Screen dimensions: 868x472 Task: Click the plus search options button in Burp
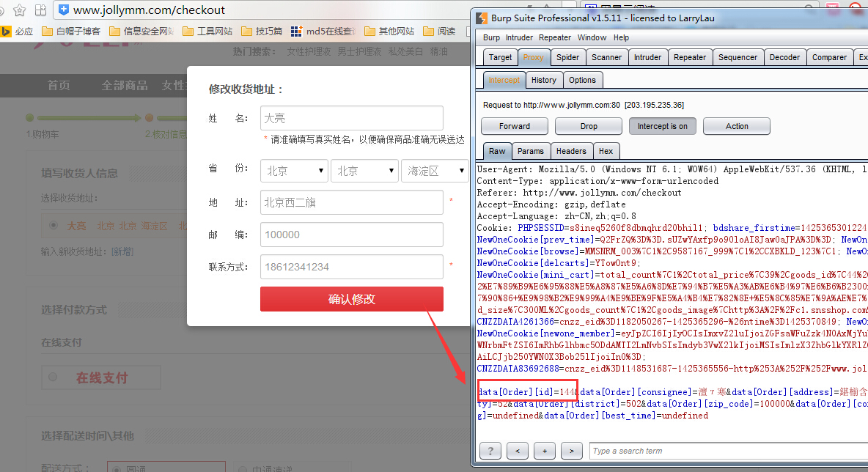tap(545, 451)
